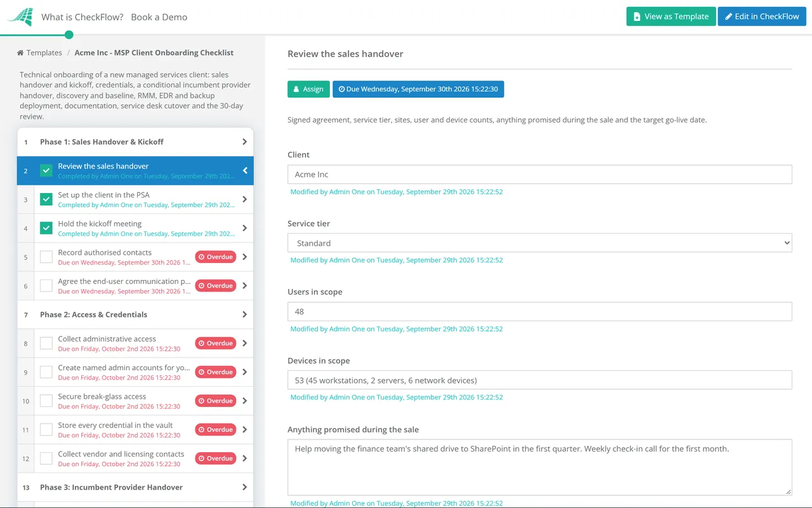Image resolution: width=812 pixels, height=508 pixels.
Task: Open chevron for Set up the client in the PSA
Action: [245, 199]
